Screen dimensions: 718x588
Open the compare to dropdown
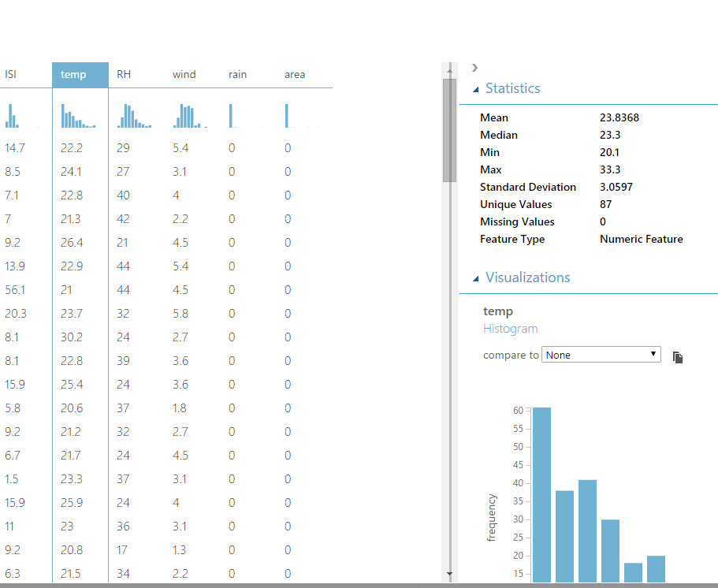(601, 355)
